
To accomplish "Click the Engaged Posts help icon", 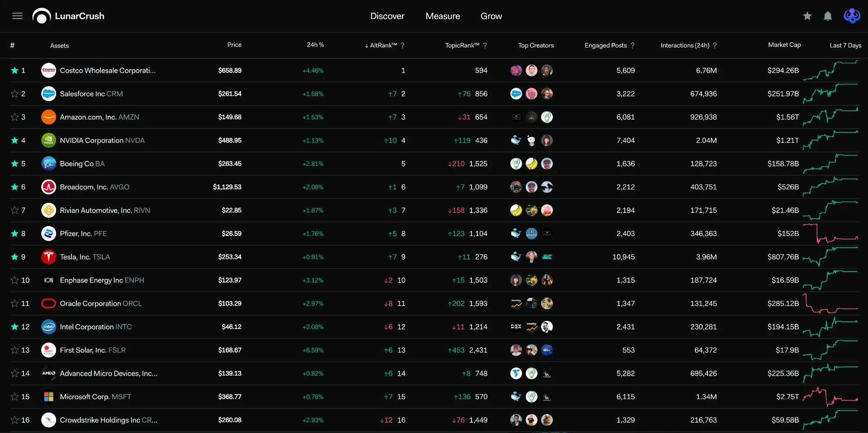I will (632, 46).
